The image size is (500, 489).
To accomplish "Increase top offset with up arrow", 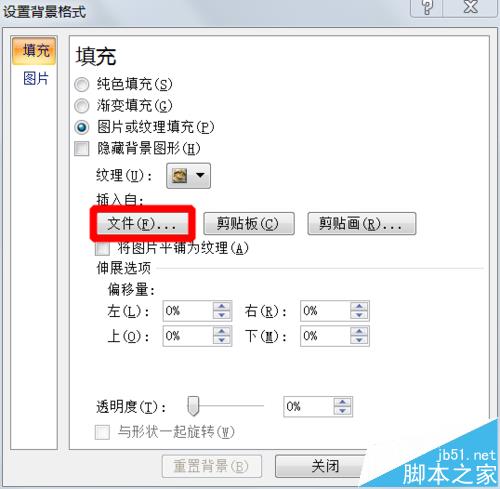I will coord(222,332).
